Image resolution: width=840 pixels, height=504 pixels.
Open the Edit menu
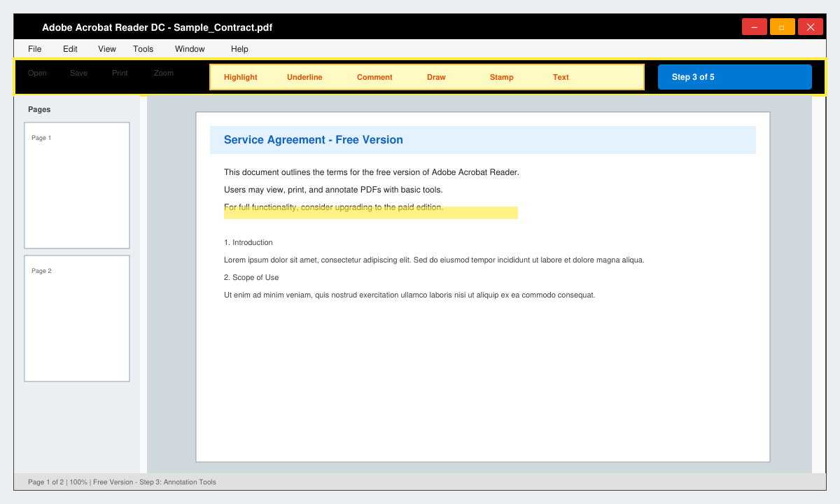(70, 49)
